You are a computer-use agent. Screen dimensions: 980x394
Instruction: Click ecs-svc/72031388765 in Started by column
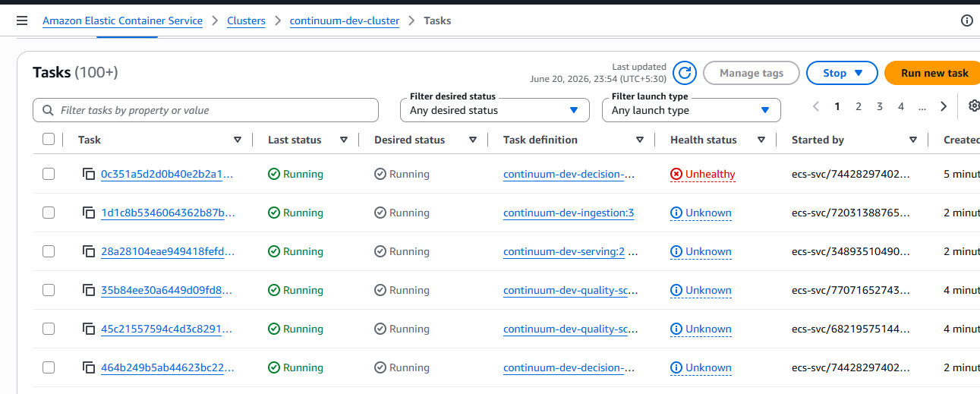coord(851,213)
